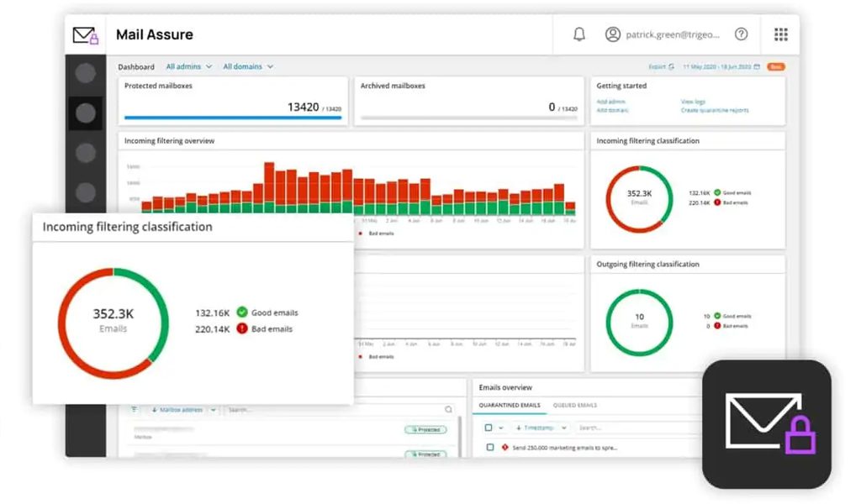Open the date range calendar icon
861x504 pixels.
tap(757, 66)
